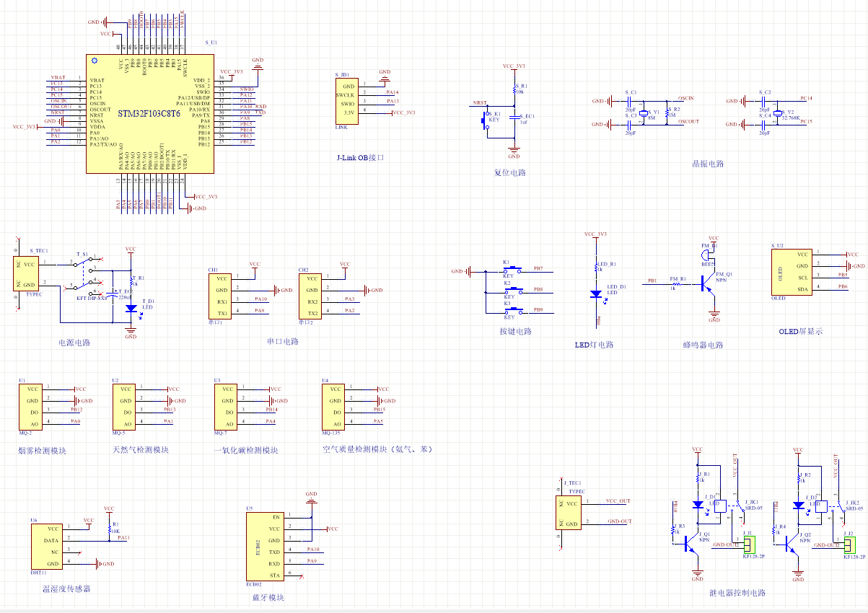Click the '烟雾检测模块' caption

pos(42,450)
